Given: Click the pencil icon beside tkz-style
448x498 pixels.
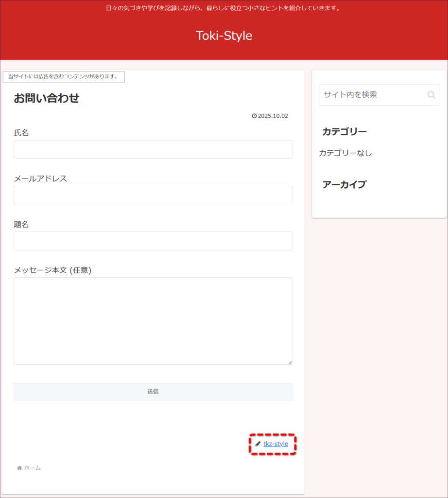Looking at the screenshot, I should (258, 444).
